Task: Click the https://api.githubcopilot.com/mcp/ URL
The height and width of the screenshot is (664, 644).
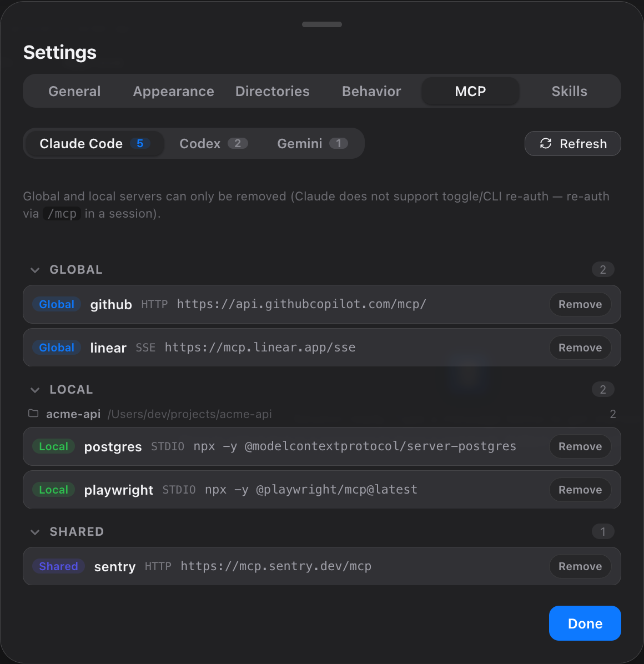Action: (301, 304)
